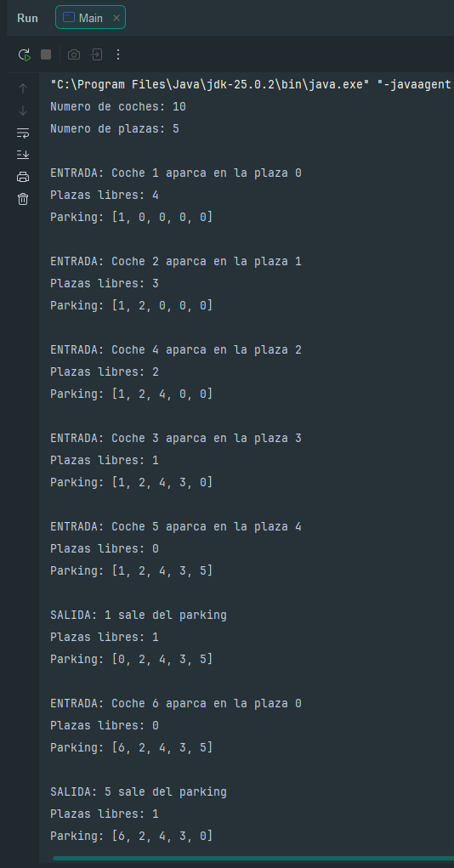Close the Main run tab
Image resolution: width=454 pixels, height=868 pixels.
click(x=116, y=18)
